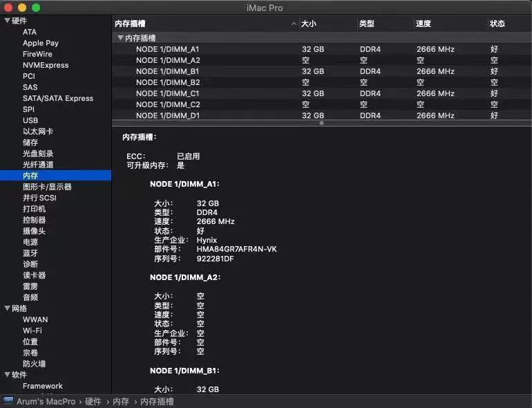Click the iMac Pro window title
This screenshot has height=408, width=532.
pyautogui.click(x=265, y=8)
